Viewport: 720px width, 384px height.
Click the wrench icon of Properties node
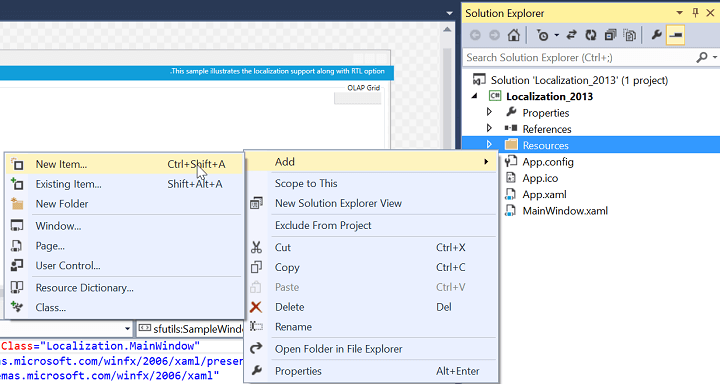point(511,112)
